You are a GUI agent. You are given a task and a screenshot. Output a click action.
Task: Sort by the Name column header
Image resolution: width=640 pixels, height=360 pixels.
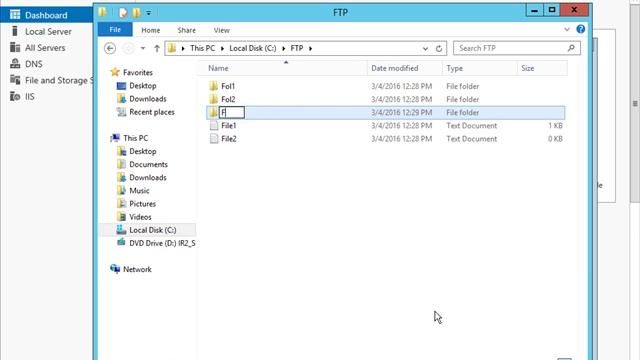(x=283, y=68)
